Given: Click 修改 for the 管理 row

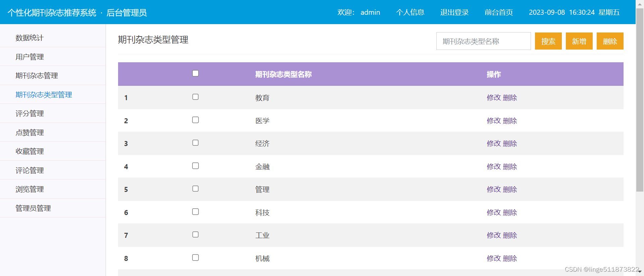Looking at the screenshot, I should (x=494, y=190).
